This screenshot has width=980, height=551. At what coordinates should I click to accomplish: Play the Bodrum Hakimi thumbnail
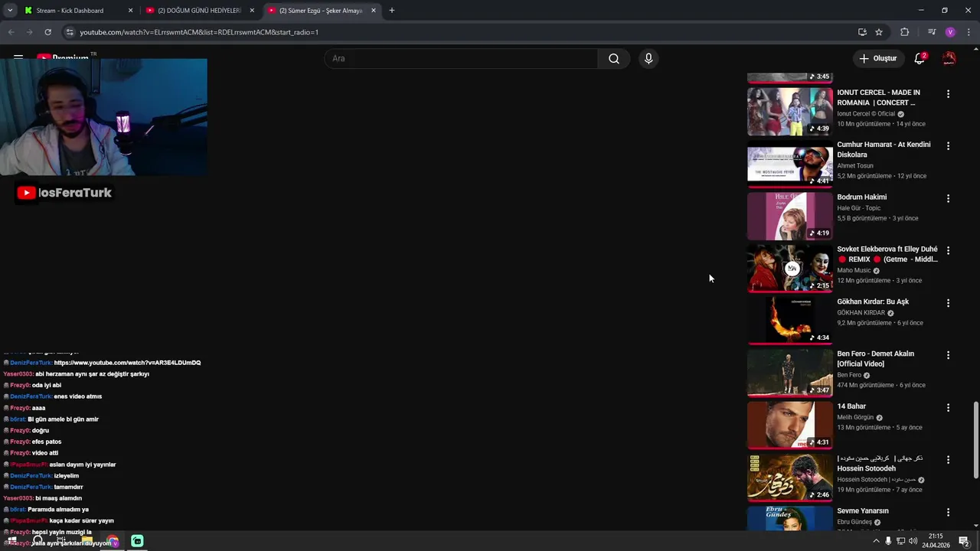coord(789,216)
